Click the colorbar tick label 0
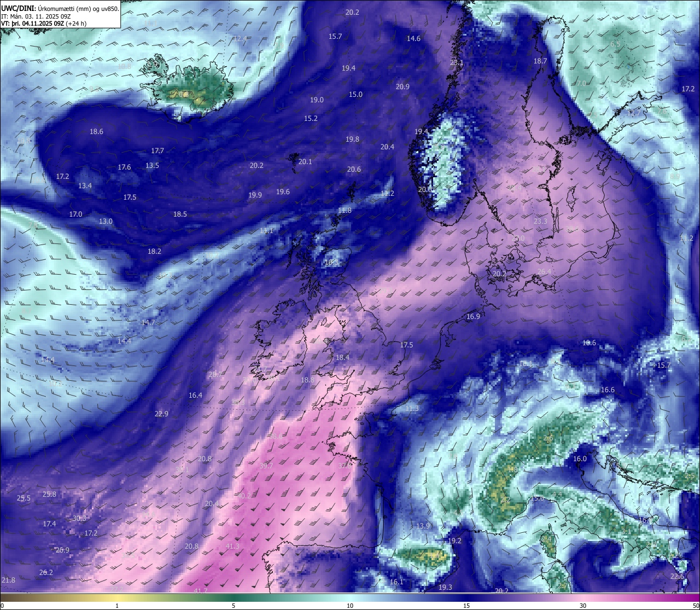The width and height of the screenshot is (700, 610). pos(2,606)
